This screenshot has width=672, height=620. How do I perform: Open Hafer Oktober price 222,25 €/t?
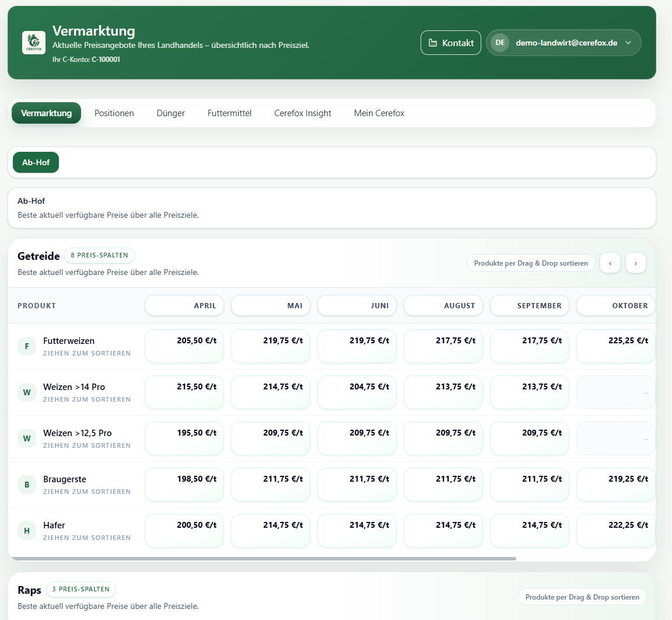coord(616,531)
